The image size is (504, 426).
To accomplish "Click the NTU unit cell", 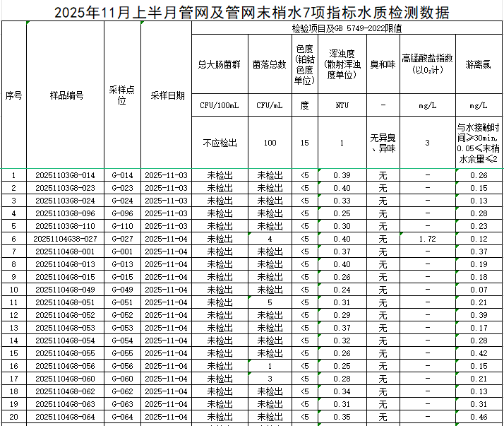I will pyautogui.click(x=342, y=105).
